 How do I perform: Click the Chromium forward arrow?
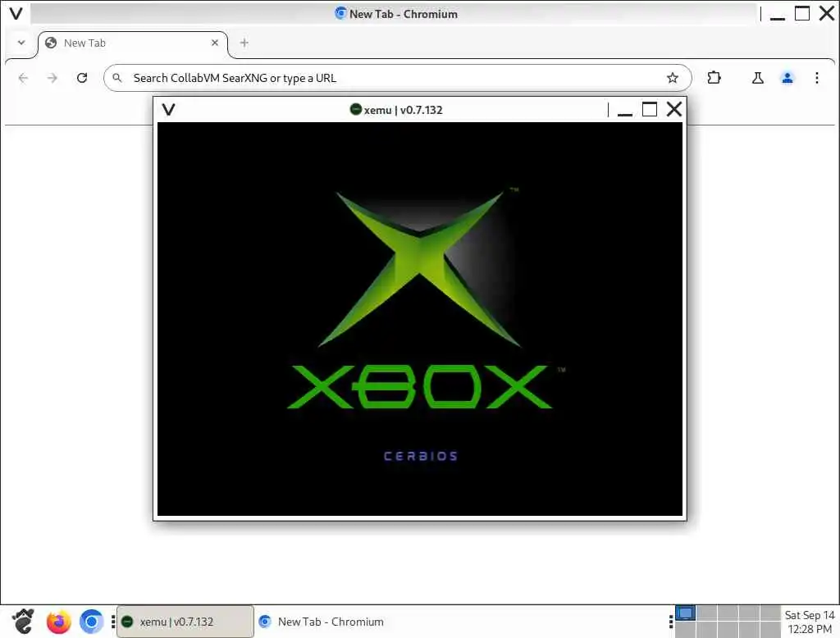pyautogui.click(x=52, y=78)
